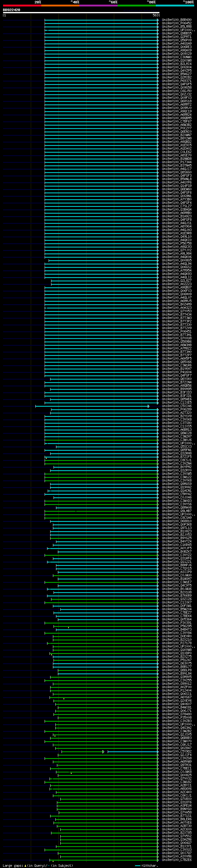Select hit label UniRef100_C5Y9D2
Image resolution: width=197 pixels, height=868 pixels.
[x=177, y=751]
